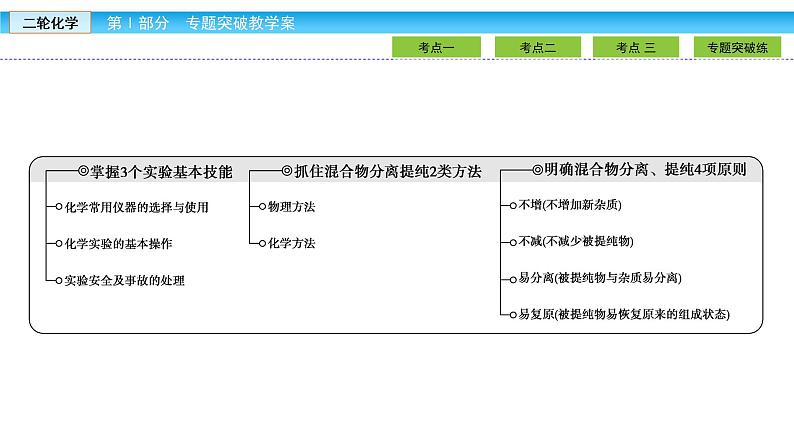Viewport: 794px width, 446px height.
Task: Click item 实验安全及事故的处理
Action: [125, 280]
